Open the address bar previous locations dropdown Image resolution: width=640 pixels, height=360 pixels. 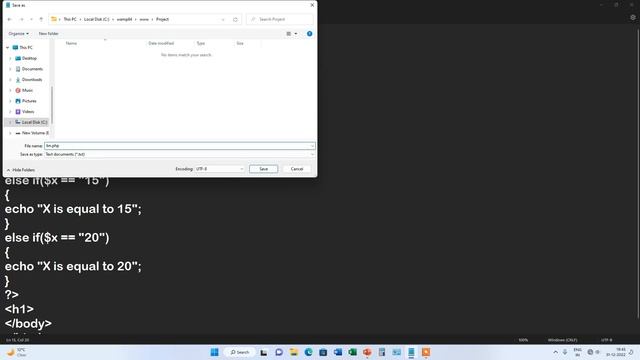tap(223, 19)
